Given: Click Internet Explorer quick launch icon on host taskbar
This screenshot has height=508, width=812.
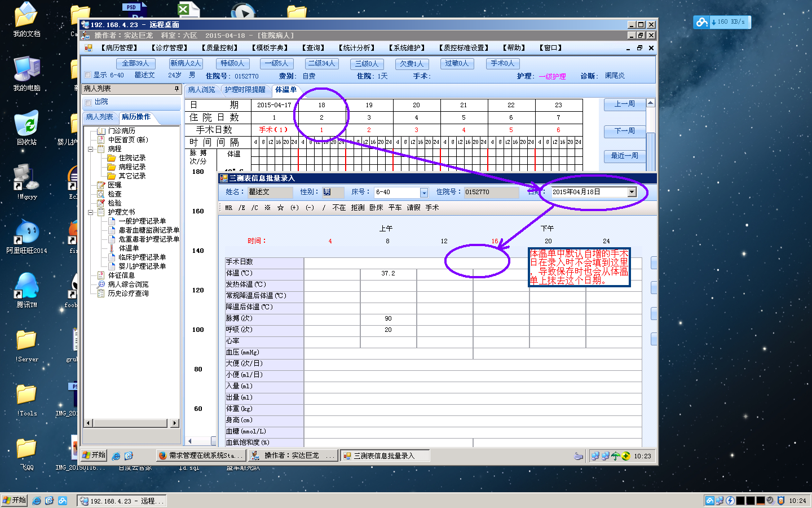Looking at the screenshot, I should pyautogui.click(x=37, y=501).
